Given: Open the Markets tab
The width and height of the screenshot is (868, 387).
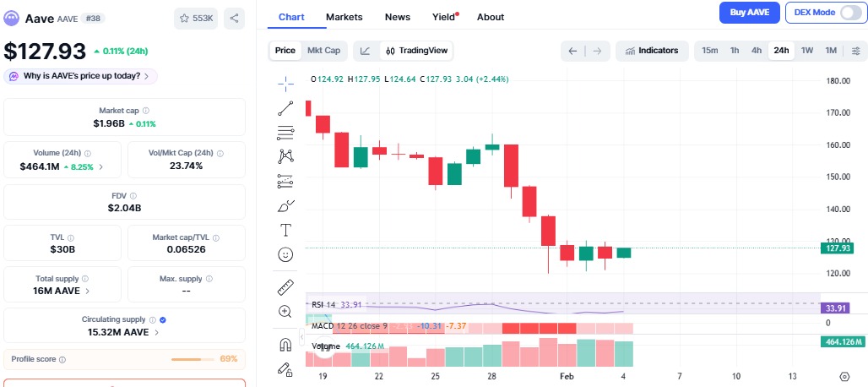Looking at the screenshot, I should point(344,17).
